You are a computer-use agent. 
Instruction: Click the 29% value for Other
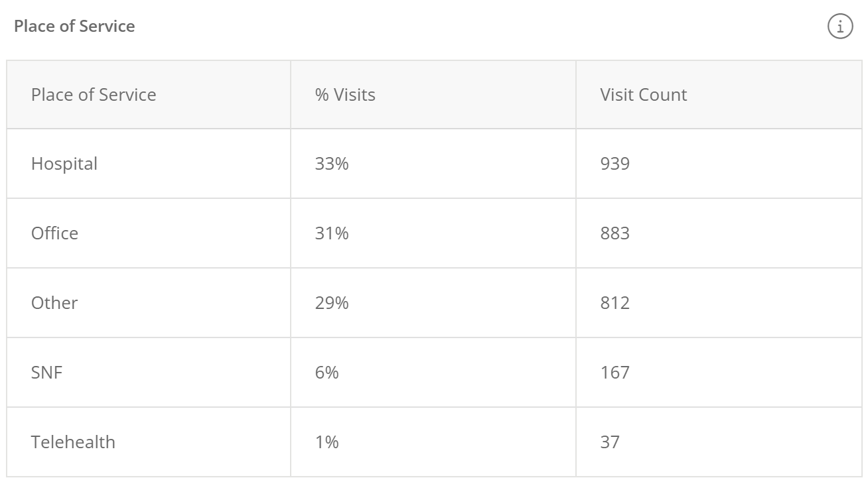point(332,303)
